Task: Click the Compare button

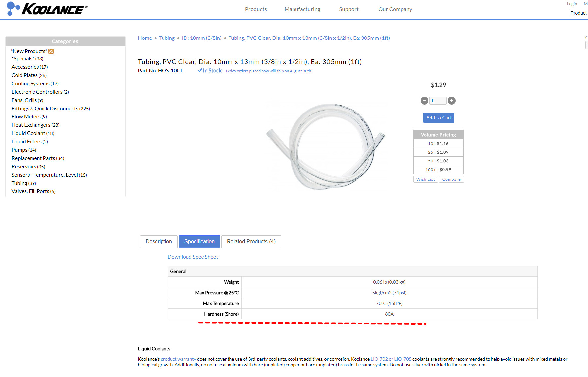Action: [451, 179]
